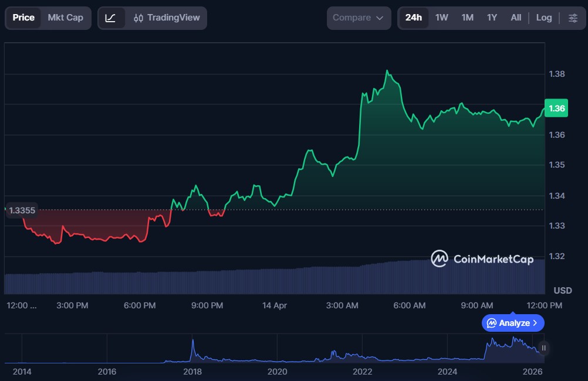Show the 1Y price history

pos(492,18)
